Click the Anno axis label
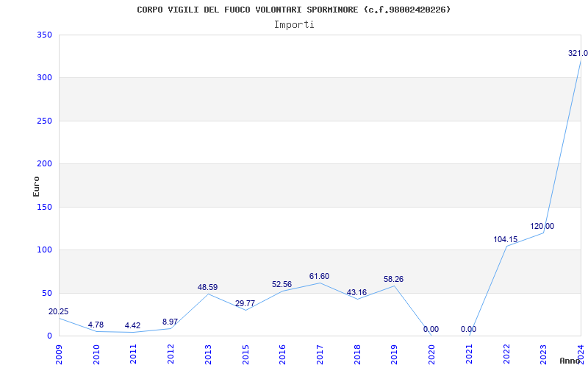This screenshot has height=368, width=588. (x=570, y=361)
